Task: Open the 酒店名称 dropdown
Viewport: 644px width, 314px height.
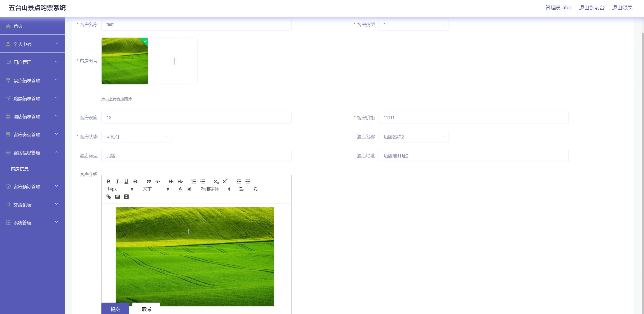Action: pyautogui.click(x=413, y=137)
